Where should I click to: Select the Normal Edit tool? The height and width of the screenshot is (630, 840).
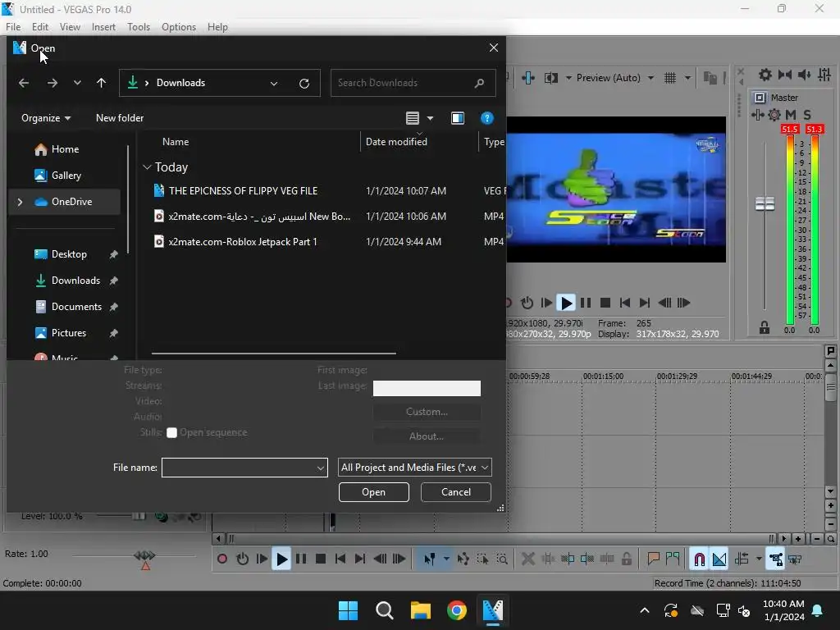(430, 559)
